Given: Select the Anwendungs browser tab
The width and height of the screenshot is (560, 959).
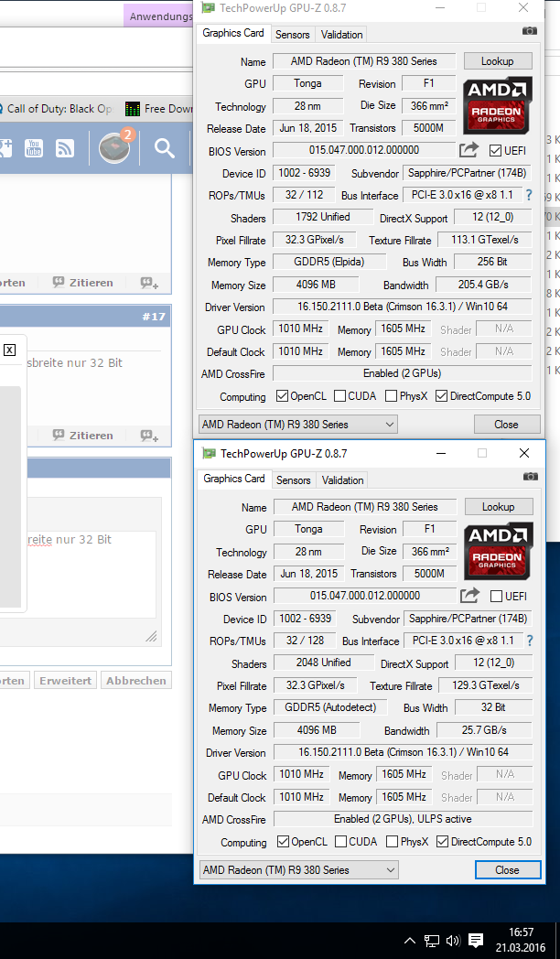Looking at the screenshot, I should (157, 16).
